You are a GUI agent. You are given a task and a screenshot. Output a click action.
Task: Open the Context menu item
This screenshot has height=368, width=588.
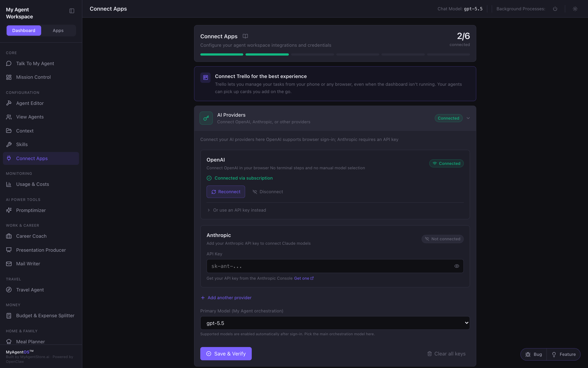(41, 131)
